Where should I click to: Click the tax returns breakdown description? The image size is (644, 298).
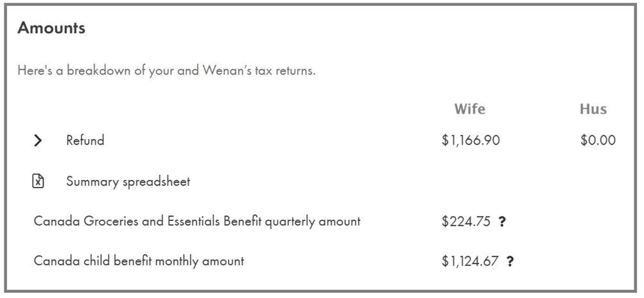tap(166, 71)
